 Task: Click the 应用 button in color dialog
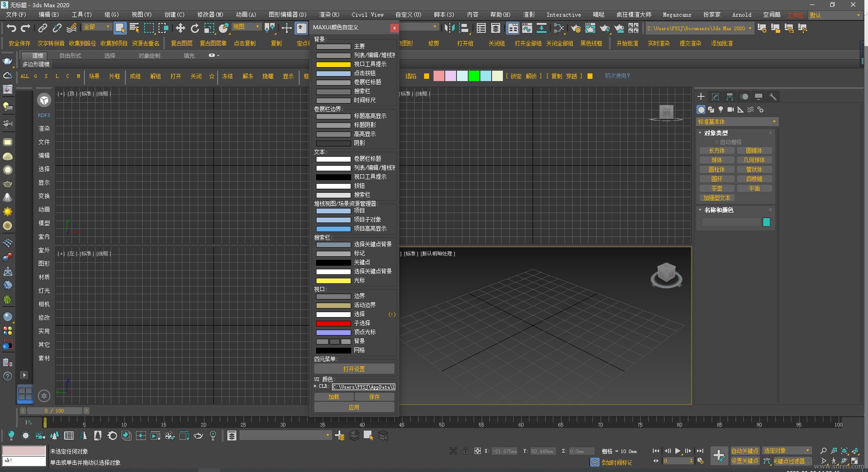(x=354, y=407)
